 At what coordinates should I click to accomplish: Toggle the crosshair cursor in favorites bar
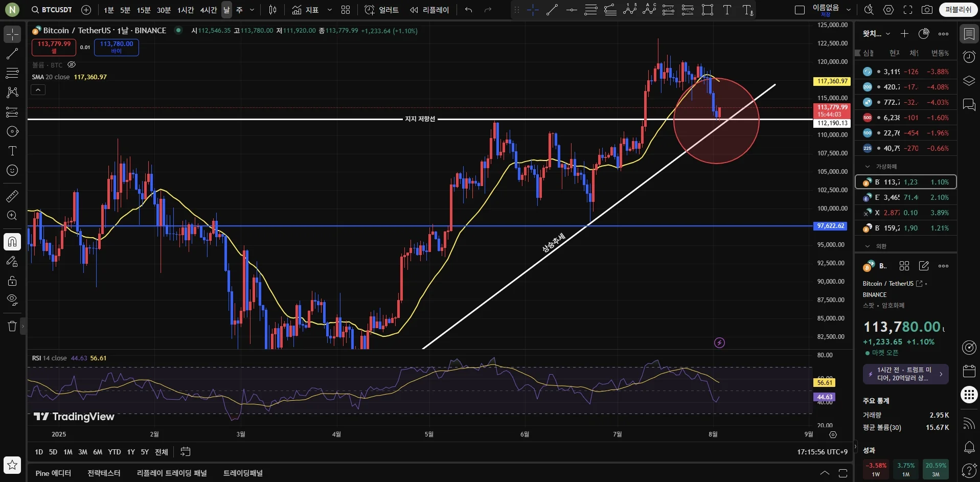click(533, 10)
